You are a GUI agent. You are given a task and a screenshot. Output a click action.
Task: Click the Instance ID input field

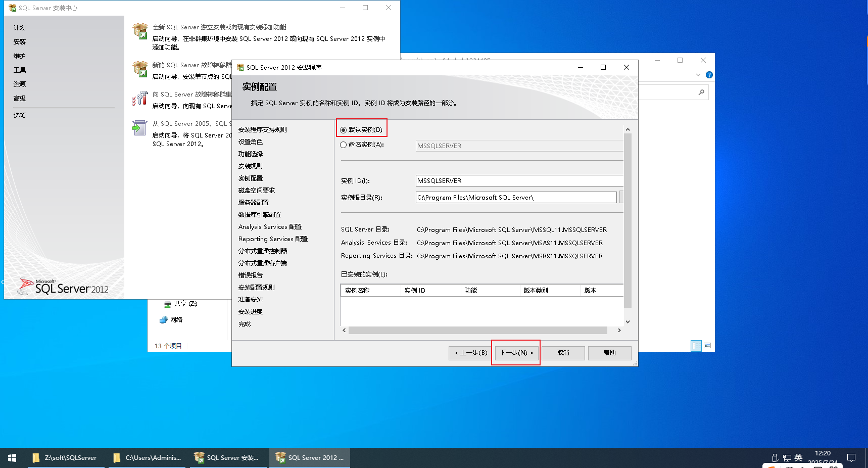point(519,180)
